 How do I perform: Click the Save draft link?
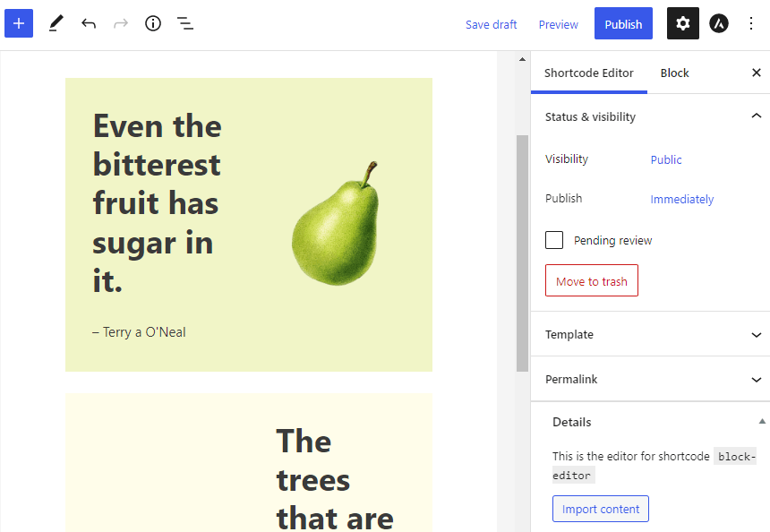(491, 24)
